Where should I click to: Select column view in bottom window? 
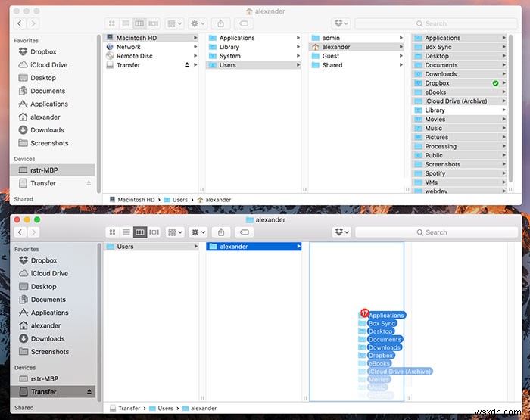140,232
